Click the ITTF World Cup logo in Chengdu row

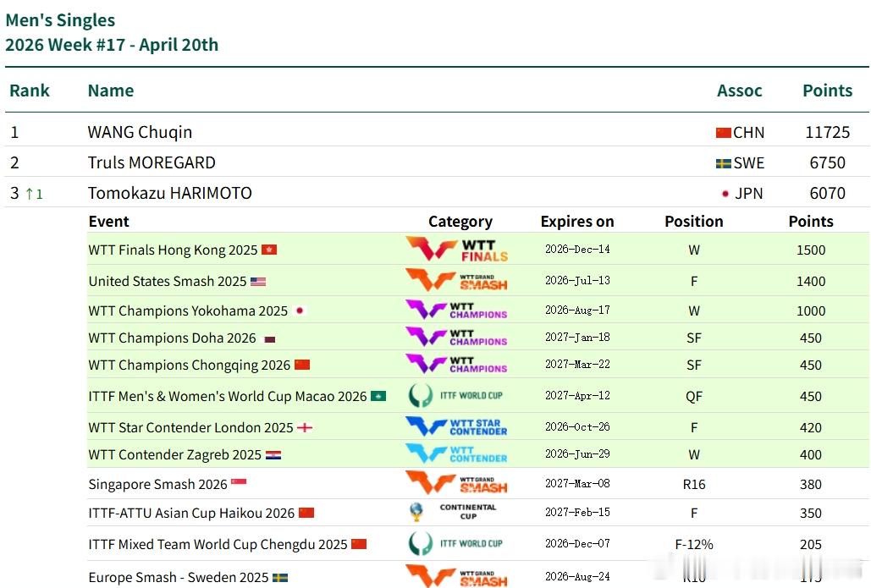455,543
